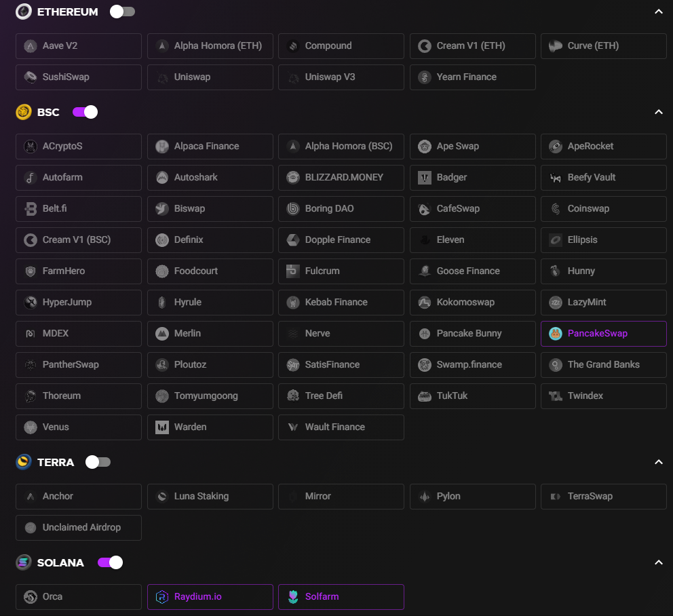Enable the Ethereum network toggle

(122, 12)
